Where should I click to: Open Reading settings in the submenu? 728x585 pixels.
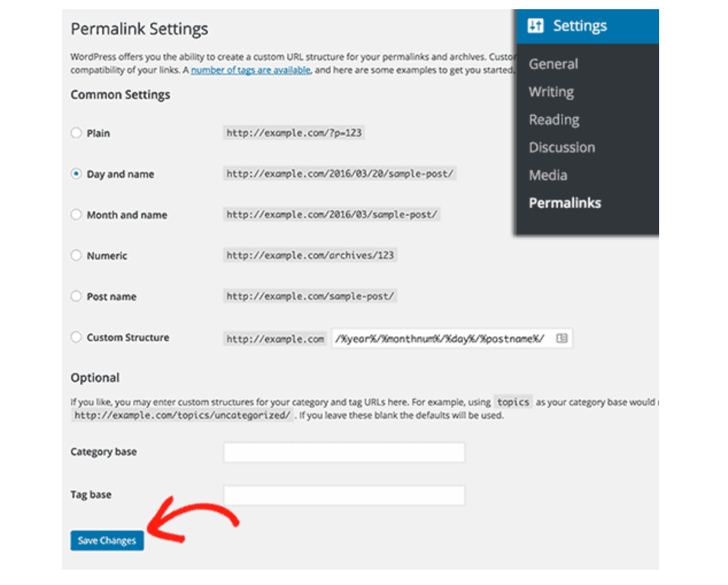(553, 119)
